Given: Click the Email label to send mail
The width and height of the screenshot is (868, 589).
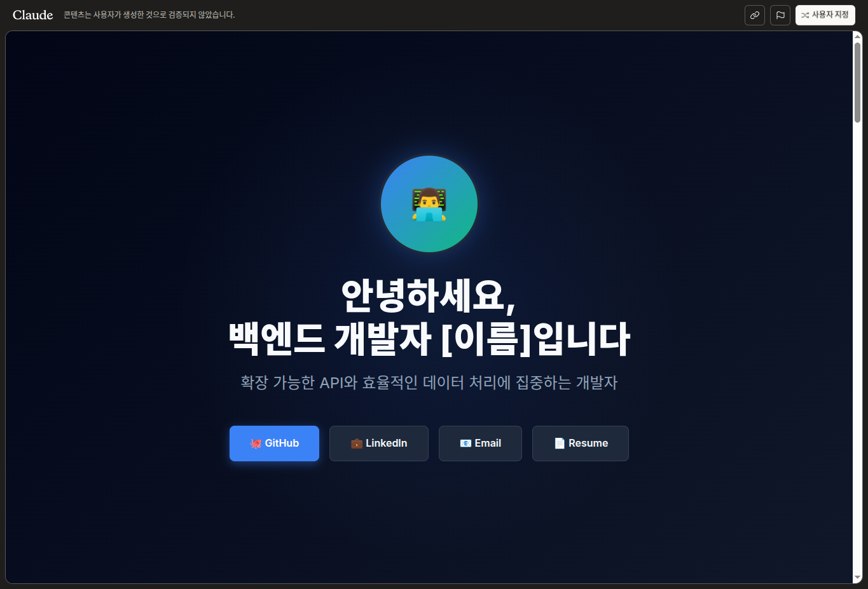Looking at the screenshot, I should click(488, 443).
